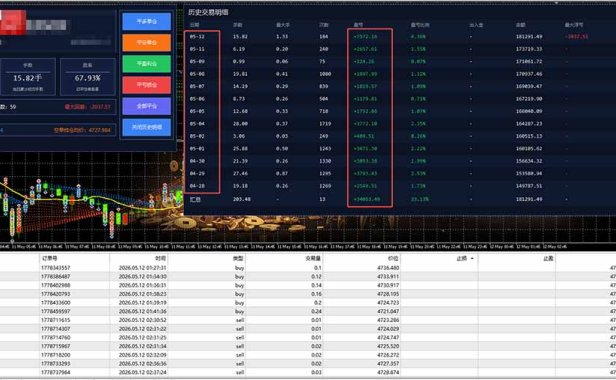Select balance value 173719.33
The image size is (616, 380).
529,49
